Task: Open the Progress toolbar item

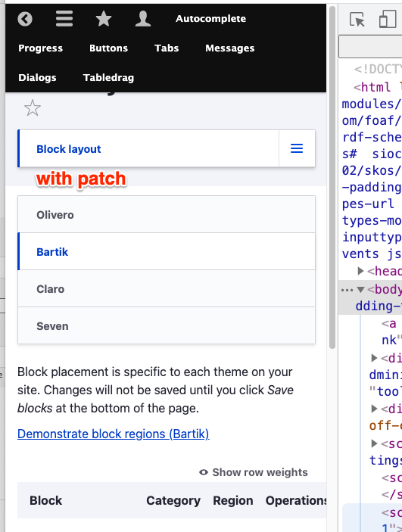Action: click(x=40, y=48)
